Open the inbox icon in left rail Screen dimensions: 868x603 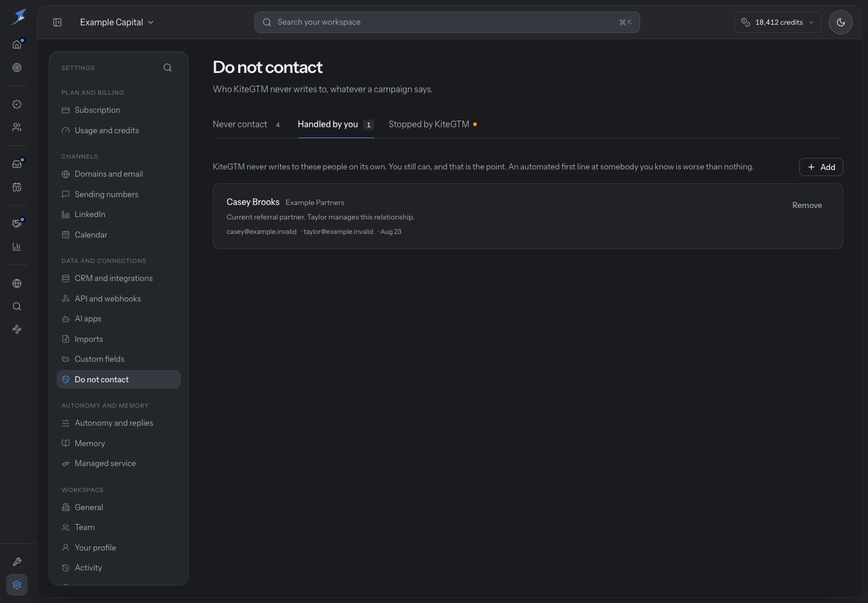click(17, 164)
